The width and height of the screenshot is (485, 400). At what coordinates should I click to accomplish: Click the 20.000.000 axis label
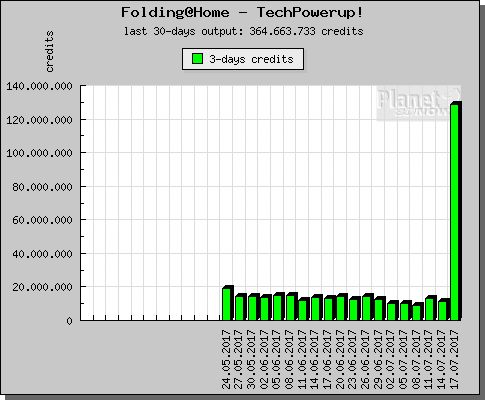coord(42,287)
